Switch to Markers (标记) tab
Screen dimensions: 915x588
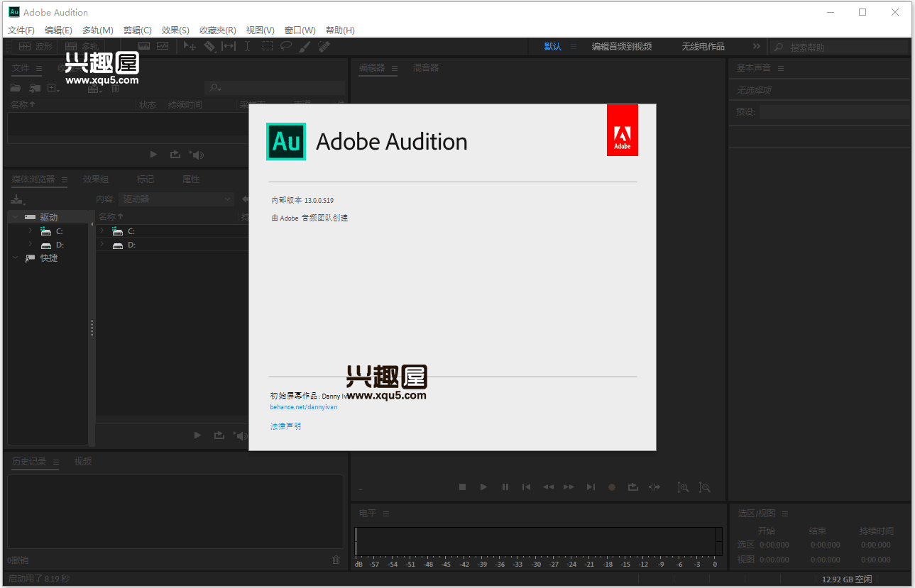(x=146, y=179)
